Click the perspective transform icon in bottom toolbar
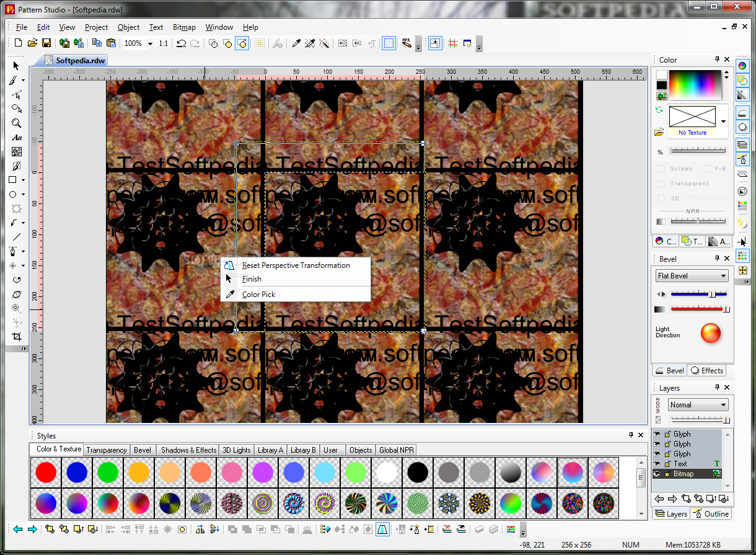Viewport: 756px width, 555px height. [x=382, y=529]
